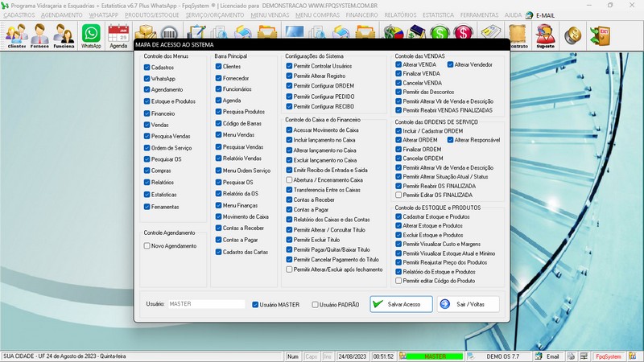Screen dimensions: 644x362
Task: Uncheck Excluir Estoque e Produtos
Action: (x=398, y=235)
